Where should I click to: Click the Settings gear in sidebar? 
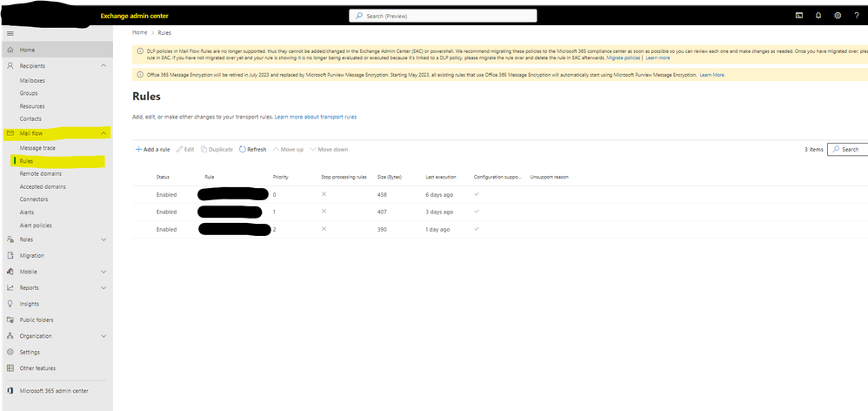click(10, 352)
